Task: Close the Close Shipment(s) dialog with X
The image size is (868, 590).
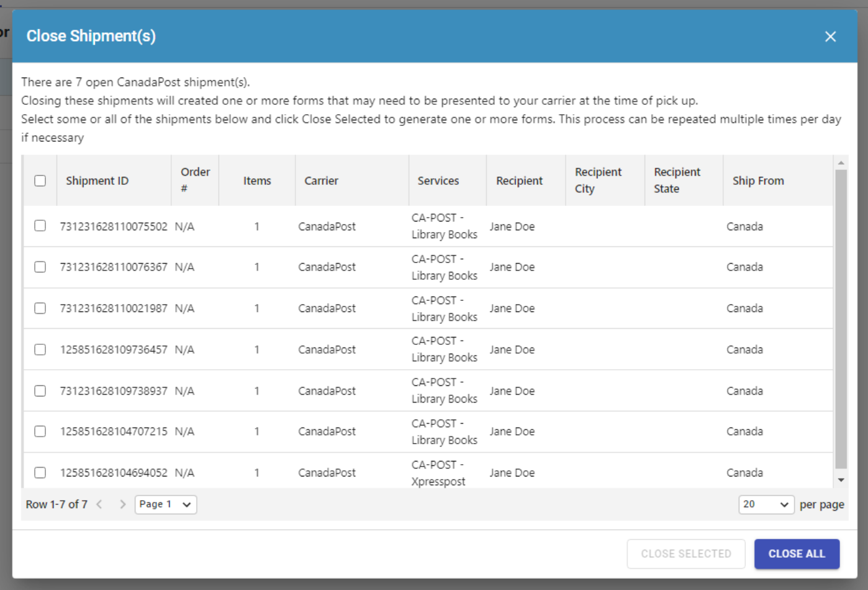Action: point(830,37)
